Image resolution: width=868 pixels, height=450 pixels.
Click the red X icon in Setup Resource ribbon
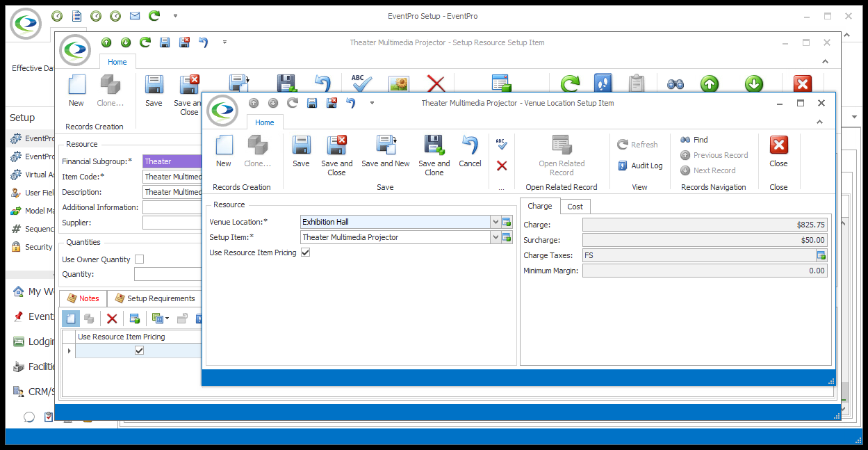(436, 84)
